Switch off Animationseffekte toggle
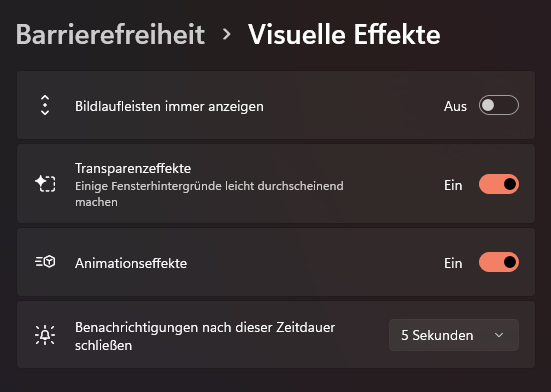This screenshot has width=551, height=392. (499, 262)
